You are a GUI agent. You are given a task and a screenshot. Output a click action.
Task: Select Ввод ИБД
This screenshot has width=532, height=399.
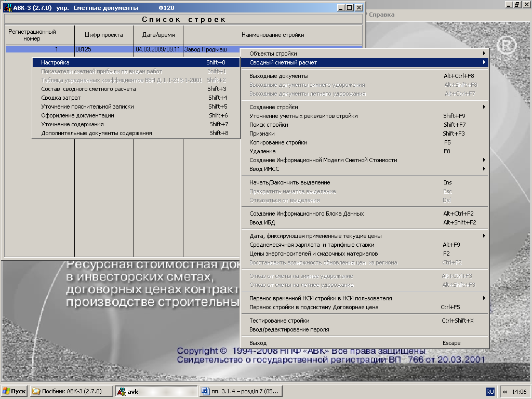(365, 222)
